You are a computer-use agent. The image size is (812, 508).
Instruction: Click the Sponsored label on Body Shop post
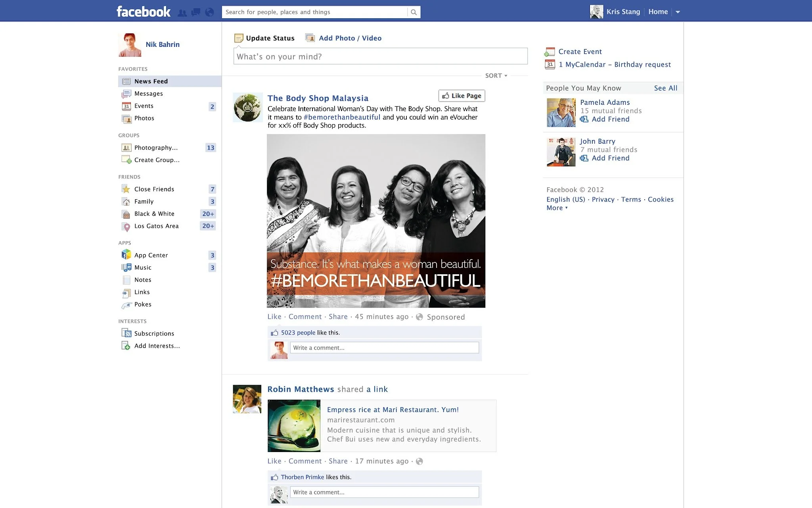click(446, 317)
